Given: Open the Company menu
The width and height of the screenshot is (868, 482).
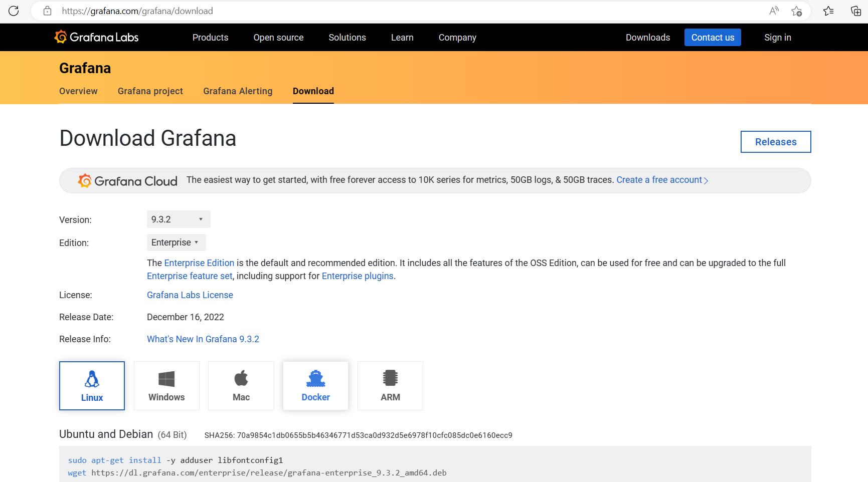Looking at the screenshot, I should click(457, 38).
